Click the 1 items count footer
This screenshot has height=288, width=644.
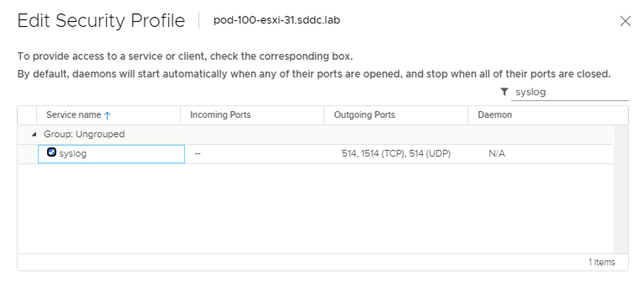(x=602, y=262)
